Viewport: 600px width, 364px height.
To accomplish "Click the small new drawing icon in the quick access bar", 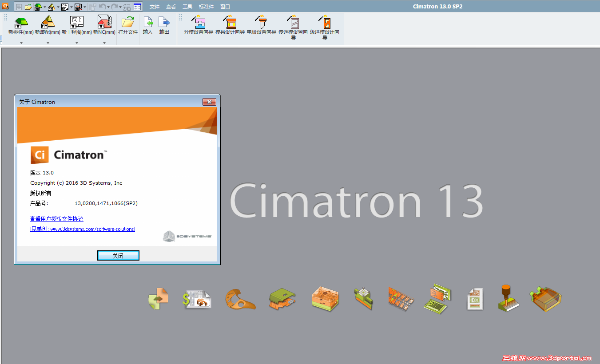I will [65, 7].
